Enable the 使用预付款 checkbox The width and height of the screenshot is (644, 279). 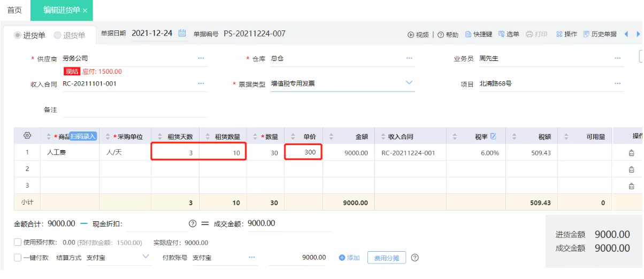pyautogui.click(x=18, y=242)
